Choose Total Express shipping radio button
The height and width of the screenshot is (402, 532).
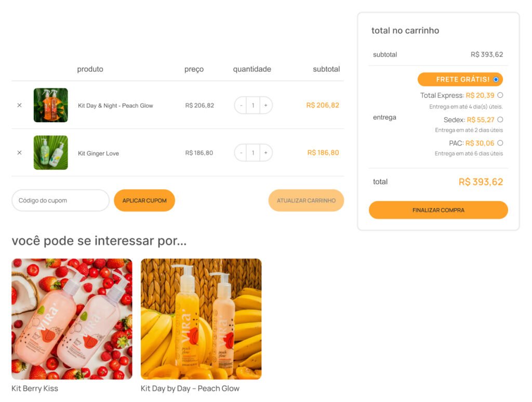coord(500,95)
